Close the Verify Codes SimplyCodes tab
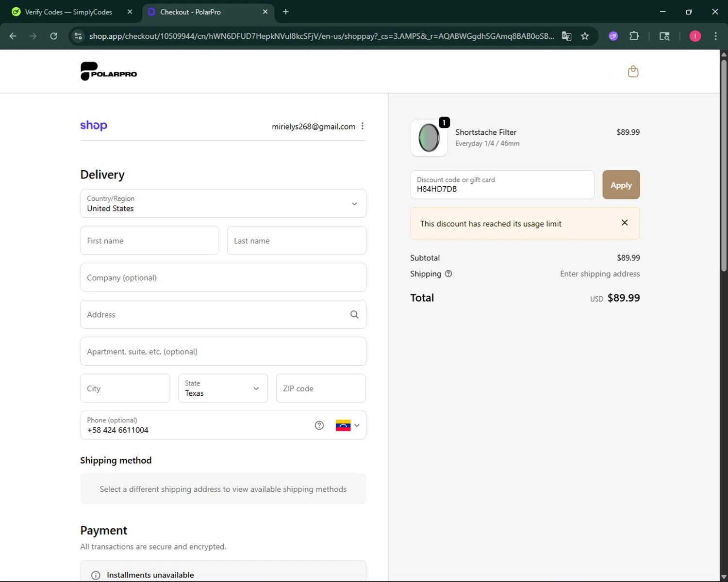This screenshot has height=582, width=728. pyautogui.click(x=130, y=12)
